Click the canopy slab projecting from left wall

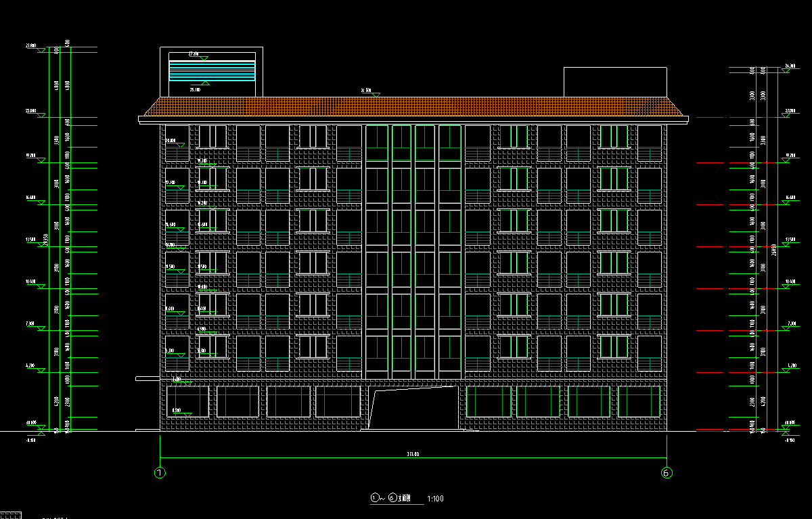[148, 378]
